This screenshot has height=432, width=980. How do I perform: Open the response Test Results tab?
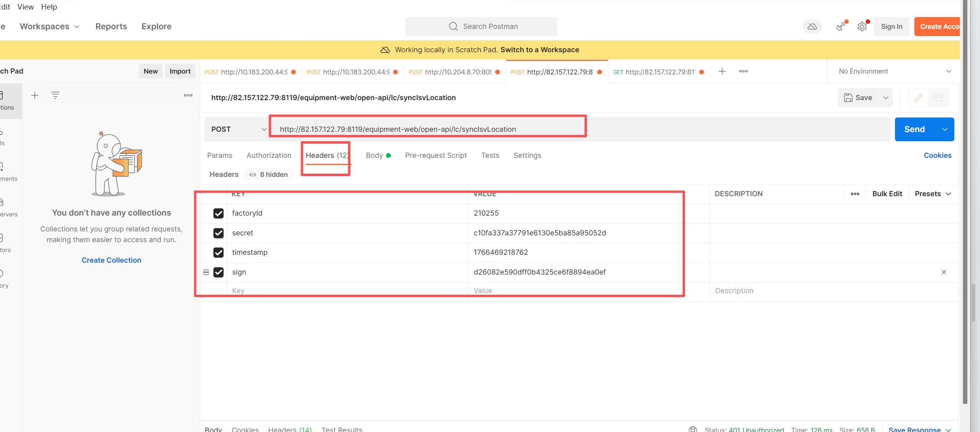point(342,429)
